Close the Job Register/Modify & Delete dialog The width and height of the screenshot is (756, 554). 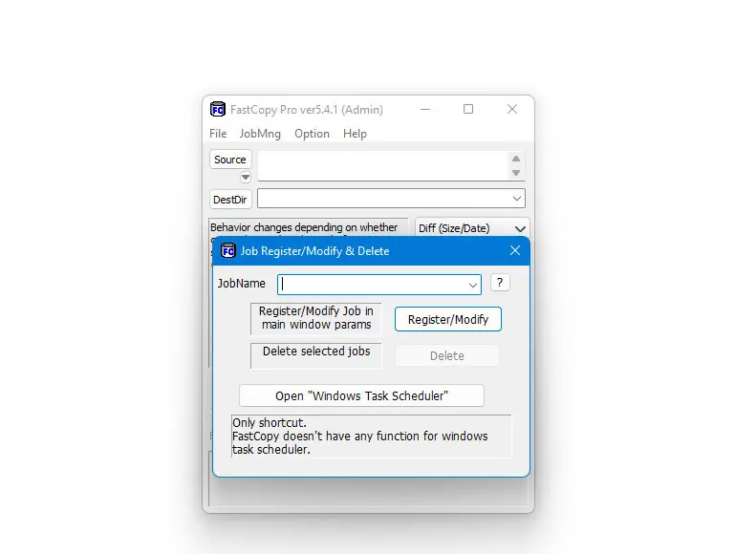click(x=515, y=250)
